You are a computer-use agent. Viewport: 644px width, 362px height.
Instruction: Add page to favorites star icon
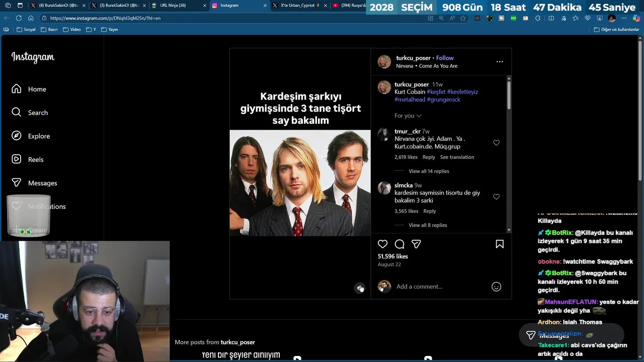(463, 18)
